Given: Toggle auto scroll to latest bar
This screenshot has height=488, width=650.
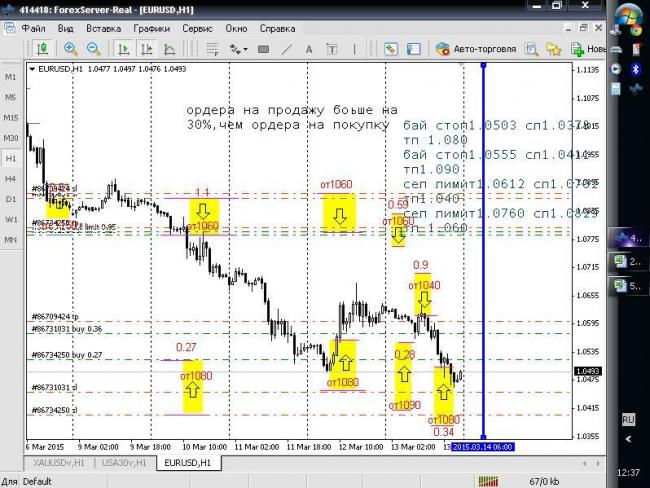Looking at the screenshot, I should pos(123,49).
